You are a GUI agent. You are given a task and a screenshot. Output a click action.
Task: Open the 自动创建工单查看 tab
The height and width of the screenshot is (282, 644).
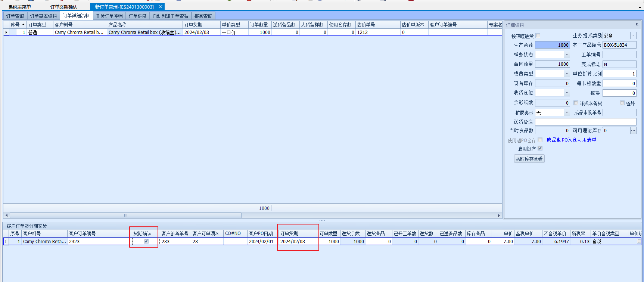pos(171,16)
